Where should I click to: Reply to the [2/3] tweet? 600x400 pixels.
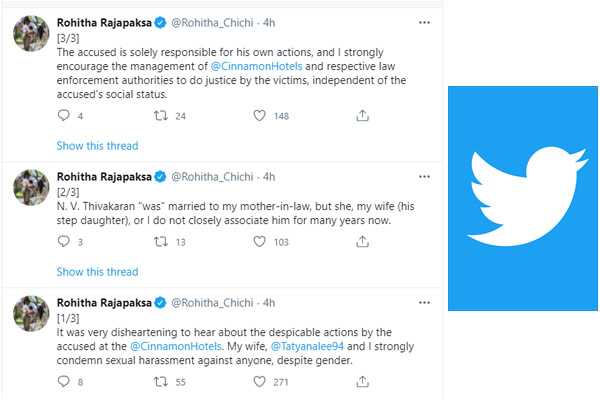tap(64, 241)
